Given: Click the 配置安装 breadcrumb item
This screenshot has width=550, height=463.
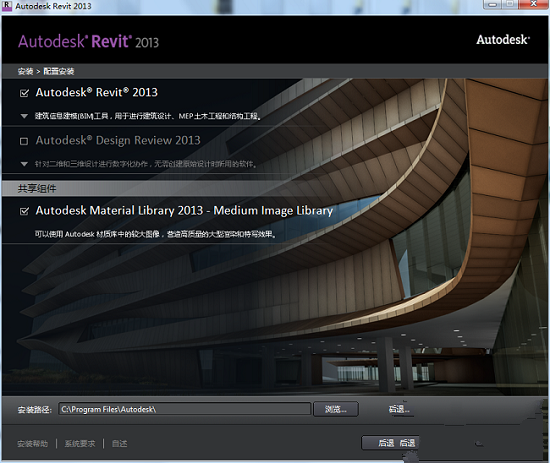Looking at the screenshot, I should click(x=59, y=72).
